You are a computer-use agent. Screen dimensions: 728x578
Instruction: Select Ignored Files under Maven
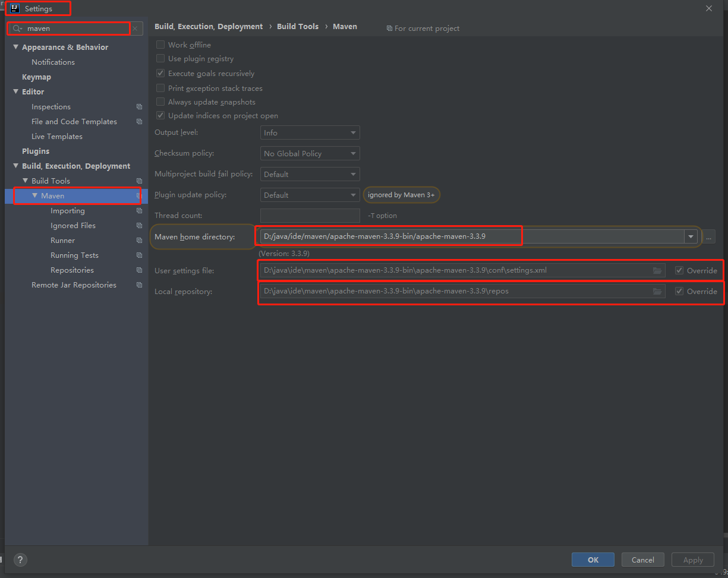click(73, 226)
